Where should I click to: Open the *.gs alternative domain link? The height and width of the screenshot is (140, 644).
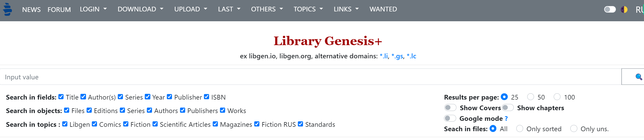(x=397, y=56)
